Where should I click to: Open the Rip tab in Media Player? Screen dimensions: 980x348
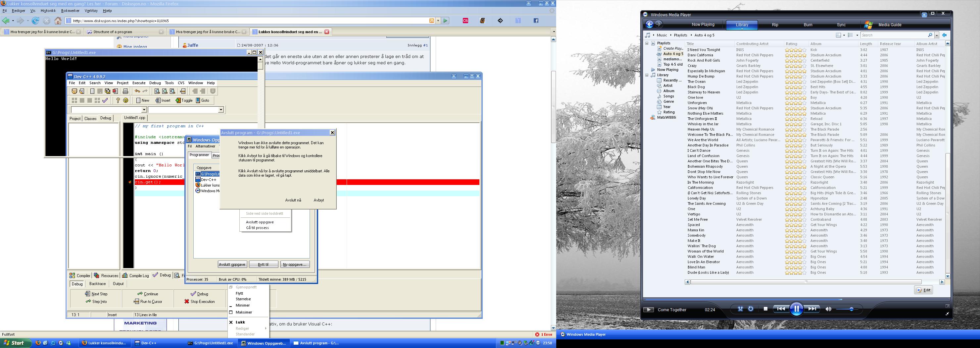coord(775,25)
